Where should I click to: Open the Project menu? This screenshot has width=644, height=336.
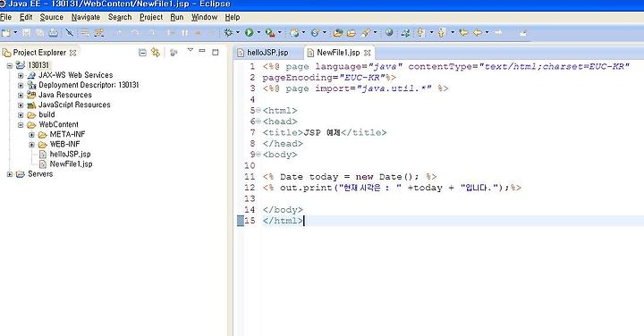tap(151, 17)
